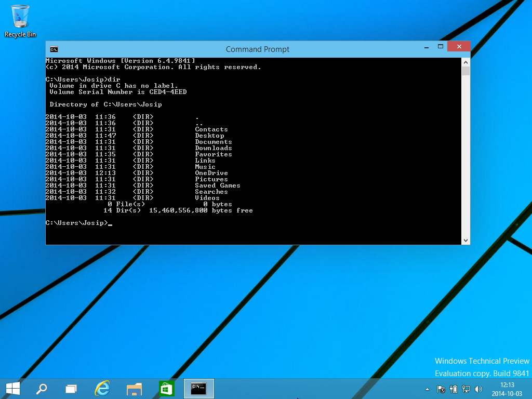Show hidden system tray icons
Viewport: 532px width, 399px height.
tap(428, 389)
